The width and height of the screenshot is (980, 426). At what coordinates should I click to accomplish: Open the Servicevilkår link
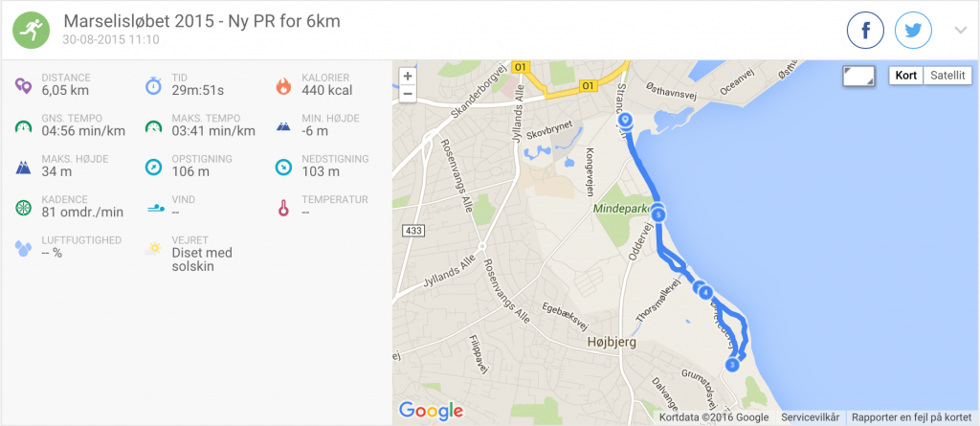tap(810, 417)
